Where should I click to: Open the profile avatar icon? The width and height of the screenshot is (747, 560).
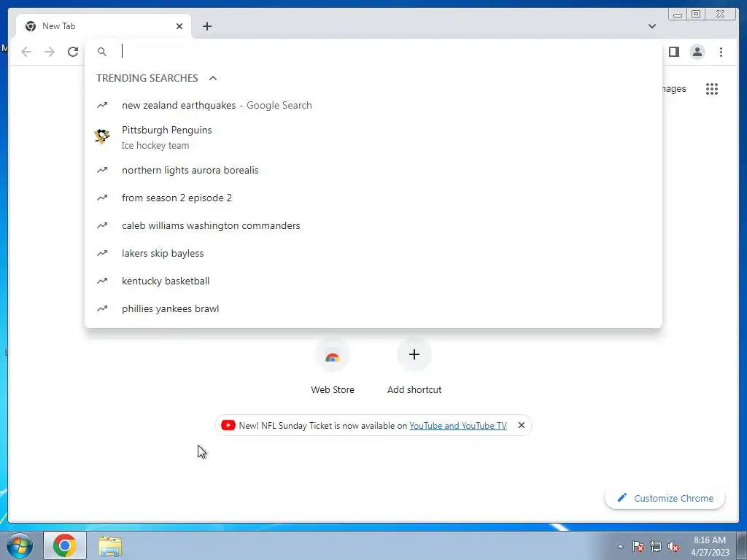[697, 52]
